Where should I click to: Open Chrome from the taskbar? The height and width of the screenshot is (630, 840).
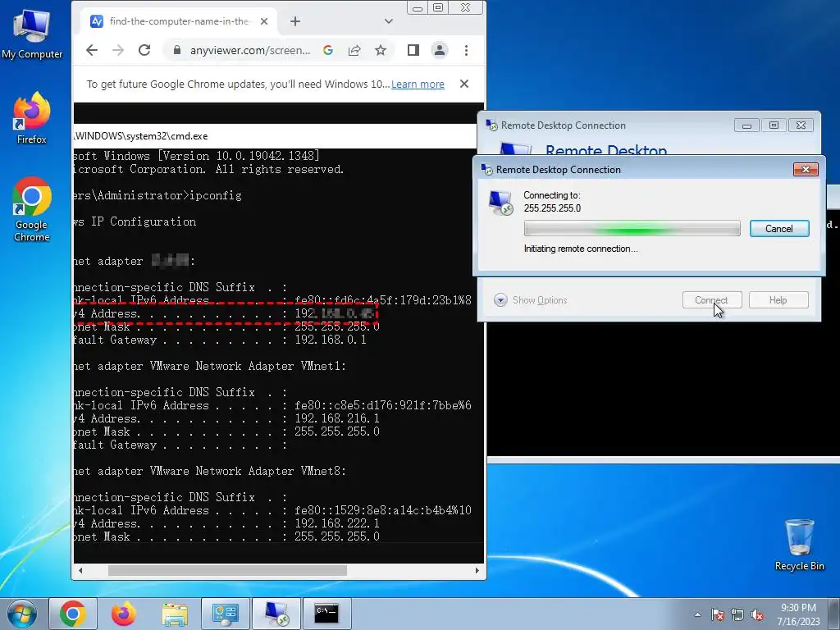[73, 614]
